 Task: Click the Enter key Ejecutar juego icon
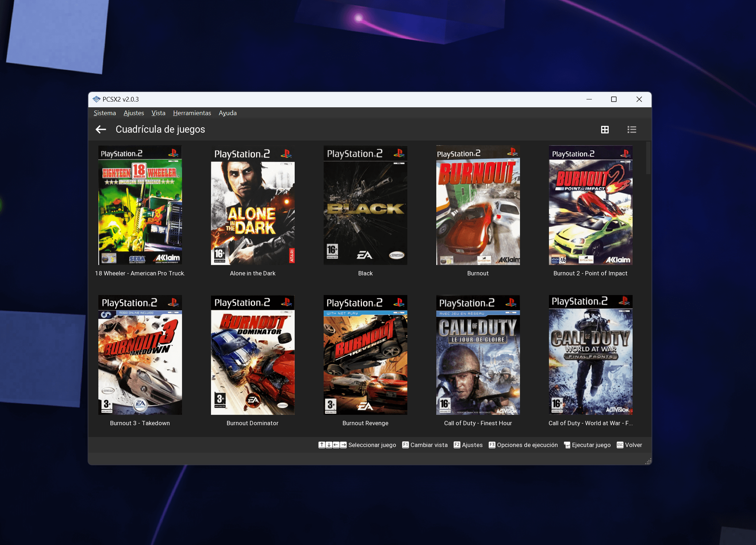567,445
